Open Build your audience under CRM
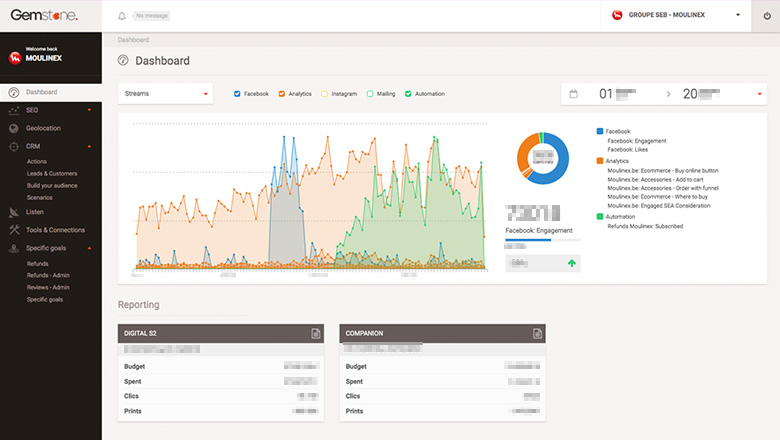Screen dimensions: 780x440 (x=52, y=185)
